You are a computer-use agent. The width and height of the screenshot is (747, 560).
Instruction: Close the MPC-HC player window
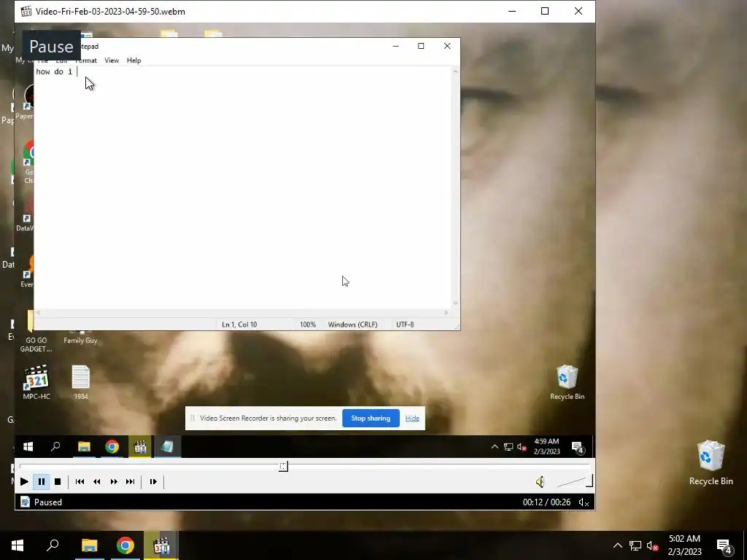[x=578, y=12]
